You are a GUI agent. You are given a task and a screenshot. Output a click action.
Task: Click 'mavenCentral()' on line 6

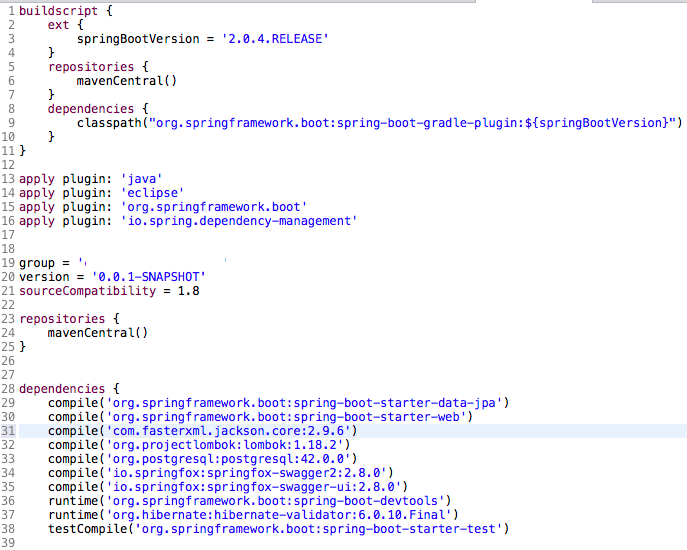pos(127,81)
